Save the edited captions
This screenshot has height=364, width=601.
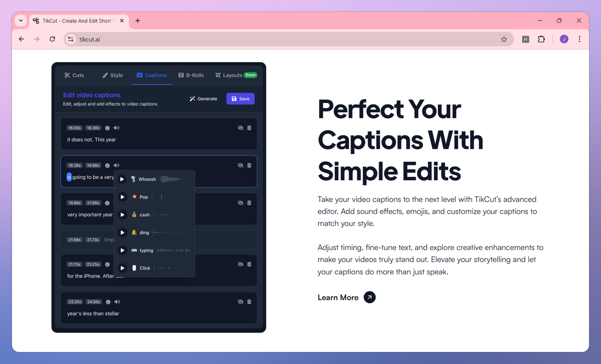click(x=240, y=99)
